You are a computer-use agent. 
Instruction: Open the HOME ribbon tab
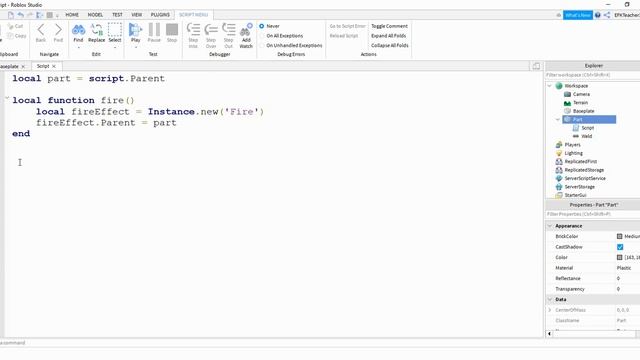(x=72, y=15)
